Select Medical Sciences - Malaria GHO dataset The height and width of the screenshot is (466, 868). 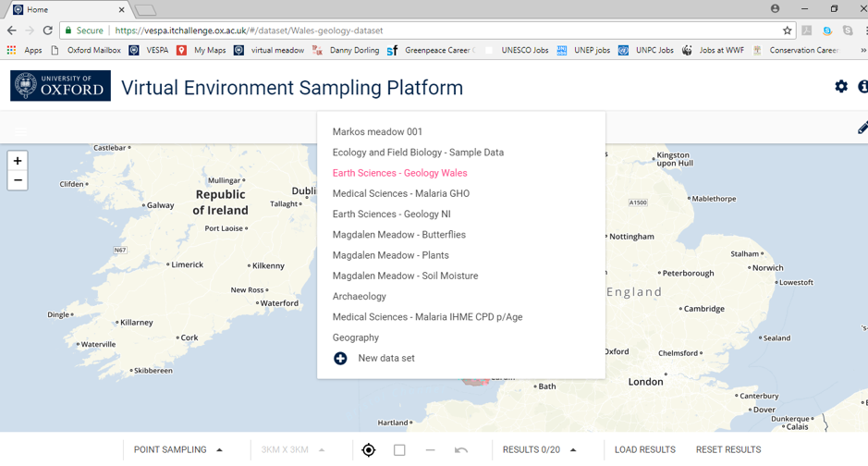click(400, 193)
